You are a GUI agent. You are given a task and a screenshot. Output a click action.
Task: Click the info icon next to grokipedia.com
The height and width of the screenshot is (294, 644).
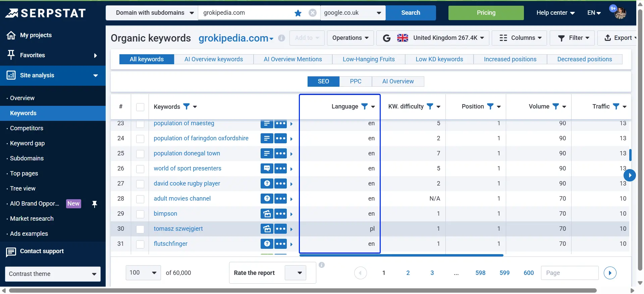(x=282, y=38)
